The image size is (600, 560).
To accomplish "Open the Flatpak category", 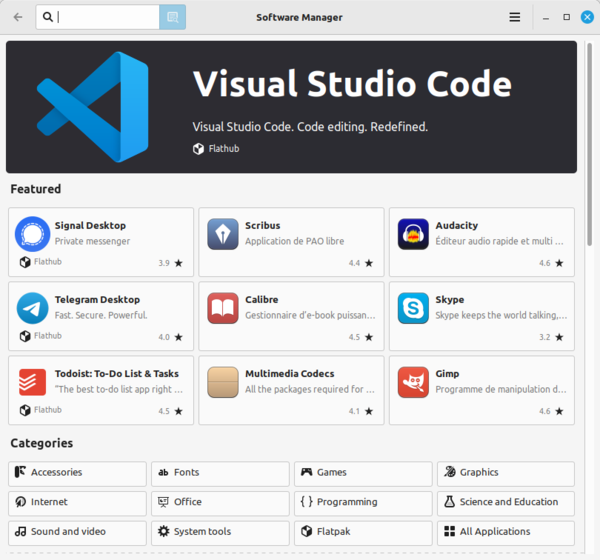I will [363, 531].
